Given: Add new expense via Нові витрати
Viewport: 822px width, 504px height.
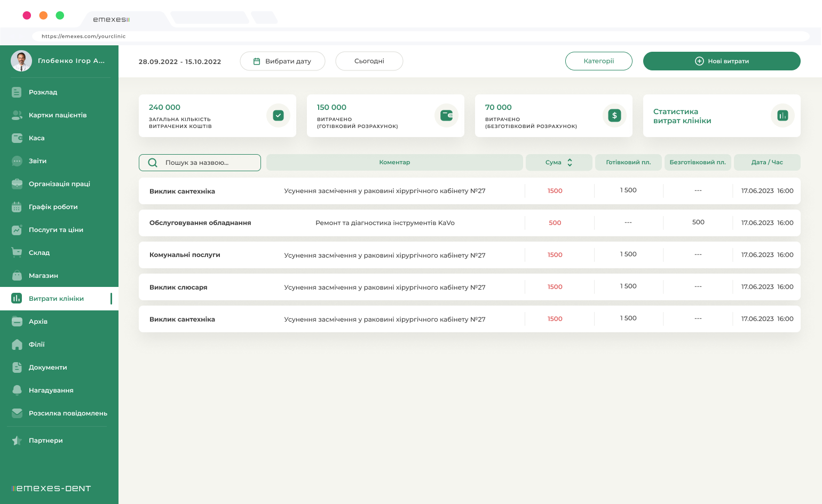Looking at the screenshot, I should click(722, 61).
